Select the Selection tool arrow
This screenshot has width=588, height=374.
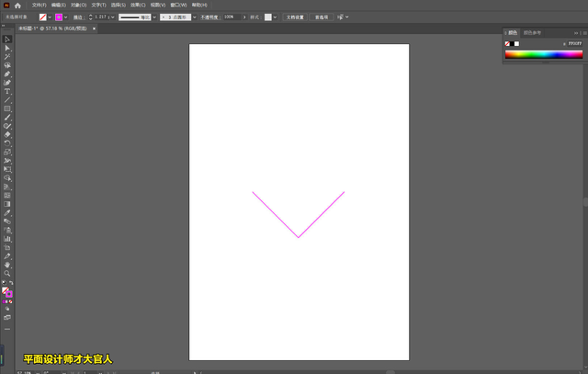coord(7,40)
